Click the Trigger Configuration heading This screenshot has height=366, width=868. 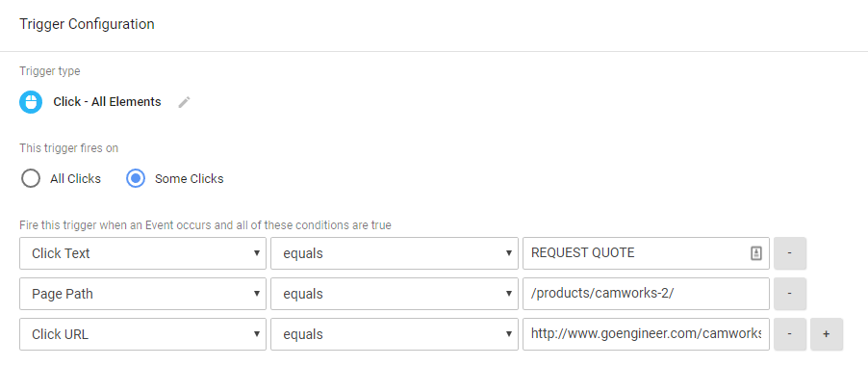pyautogui.click(x=87, y=24)
